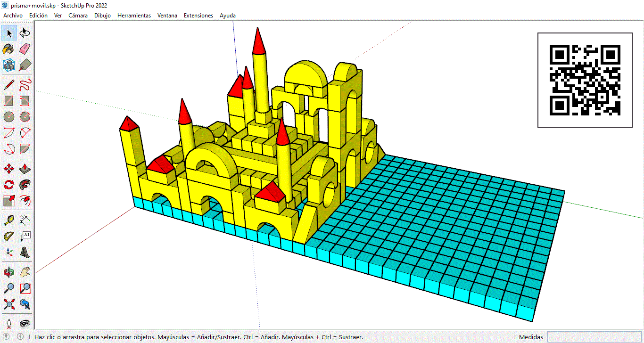
Task: Select the Freehand drawing tool
Action: click(25, 85)
